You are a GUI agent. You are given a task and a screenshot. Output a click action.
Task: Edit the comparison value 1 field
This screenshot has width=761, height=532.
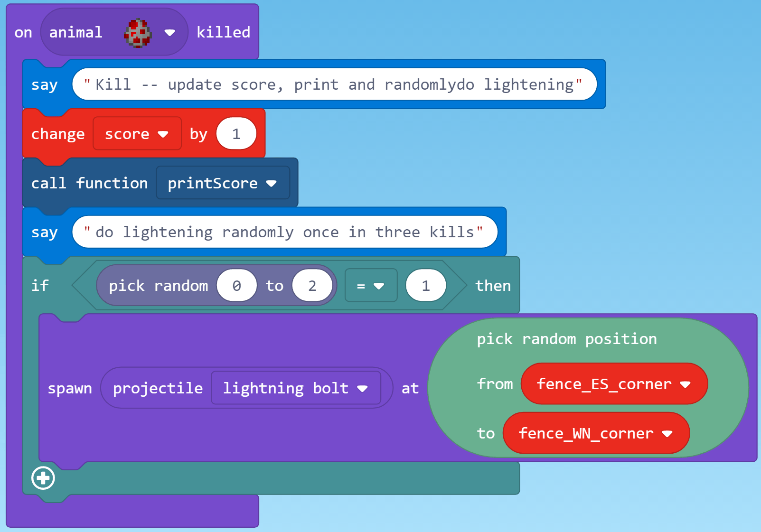[426, 286]
